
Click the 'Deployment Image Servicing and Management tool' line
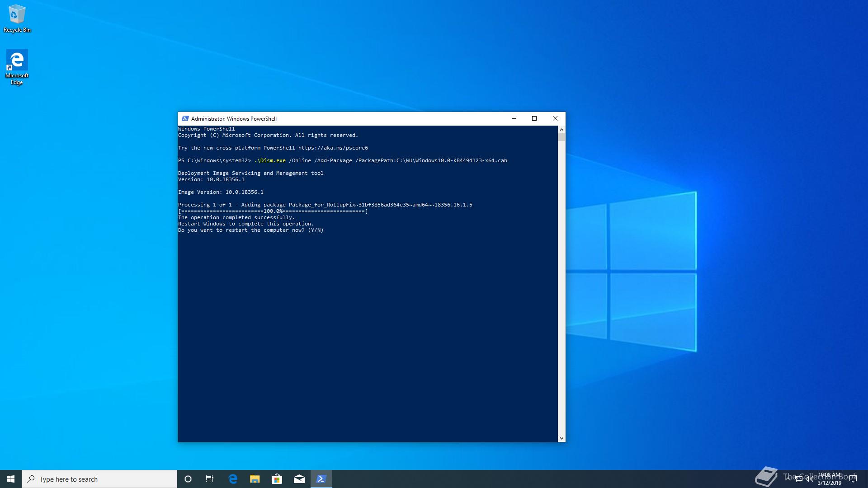250,173
